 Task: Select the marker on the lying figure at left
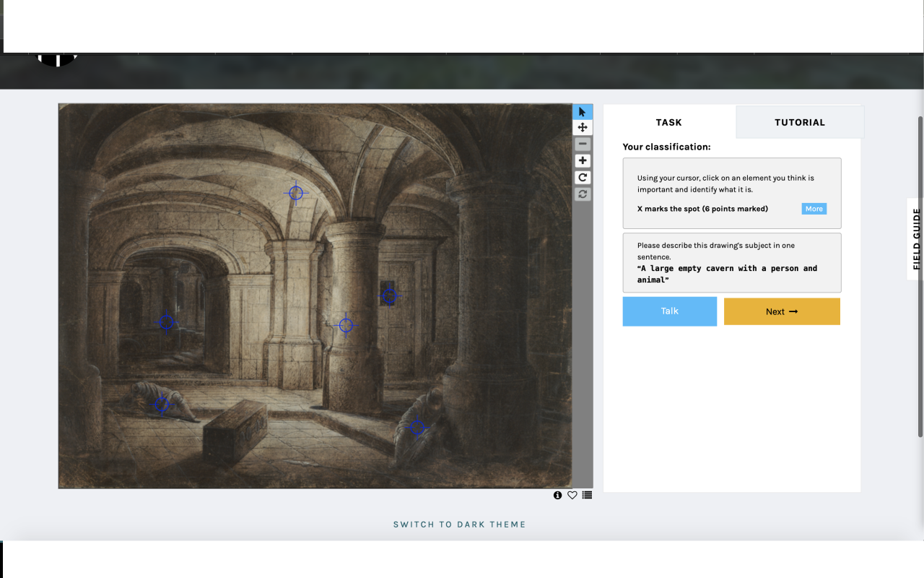pos(162,404)
